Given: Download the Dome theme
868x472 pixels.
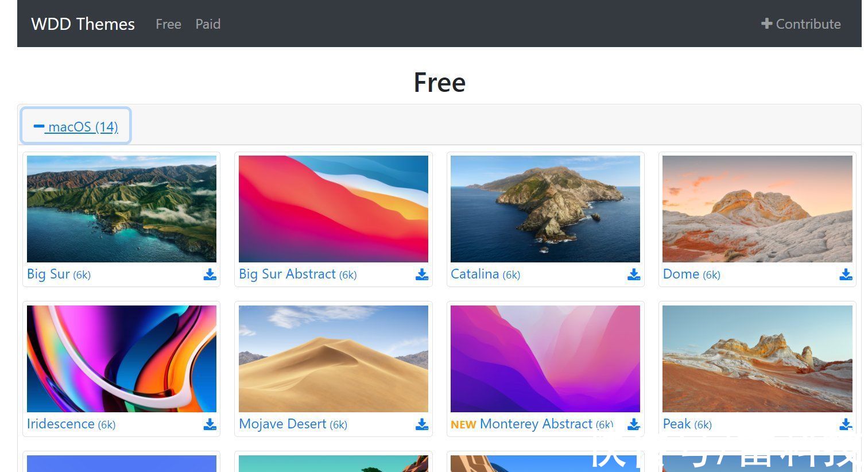Looking at the screenshot, I should 846,274.
